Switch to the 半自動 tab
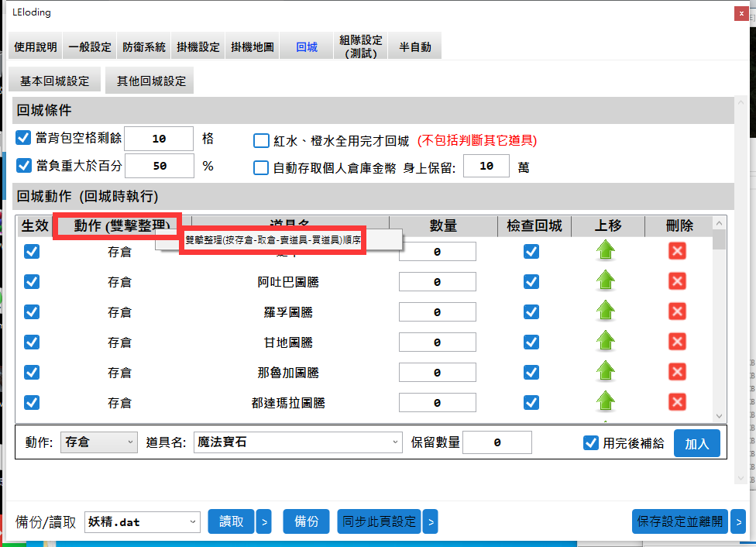Screen dimensions: 756x547 pos(414,46)
